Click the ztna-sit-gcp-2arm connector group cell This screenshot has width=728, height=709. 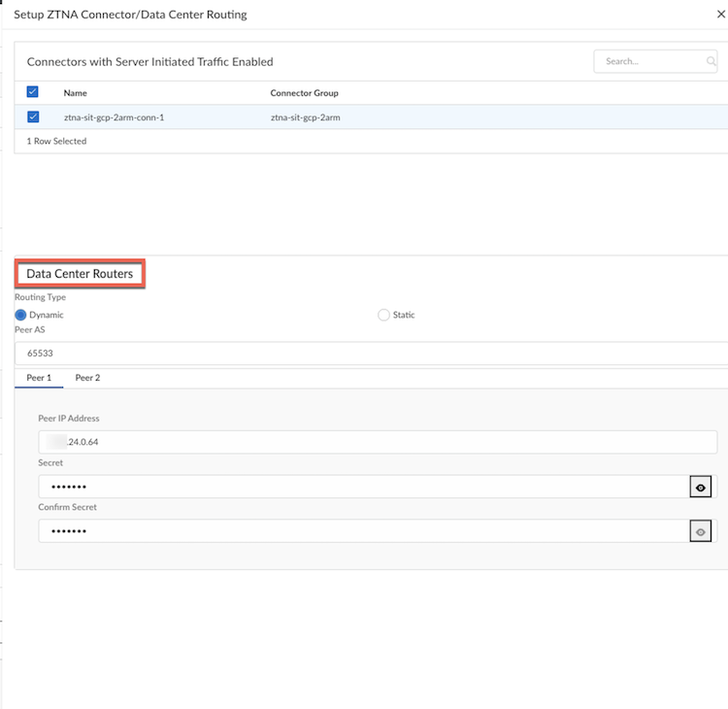305,118
